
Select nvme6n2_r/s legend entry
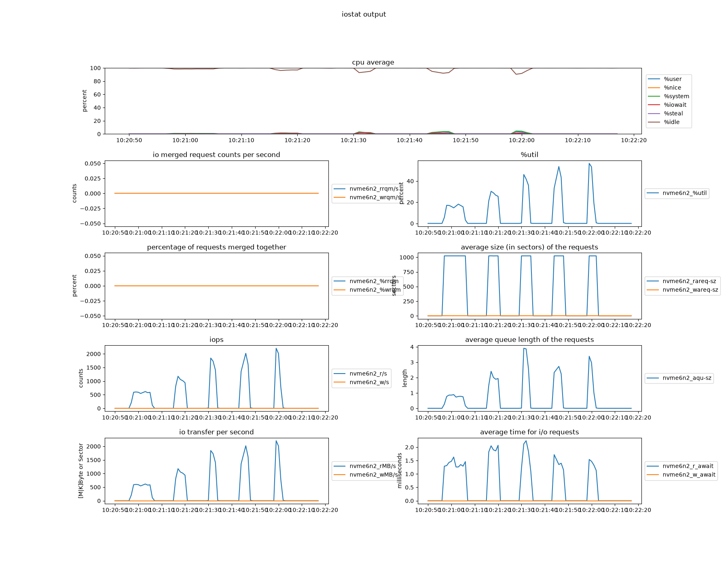[x=360, y=374]
